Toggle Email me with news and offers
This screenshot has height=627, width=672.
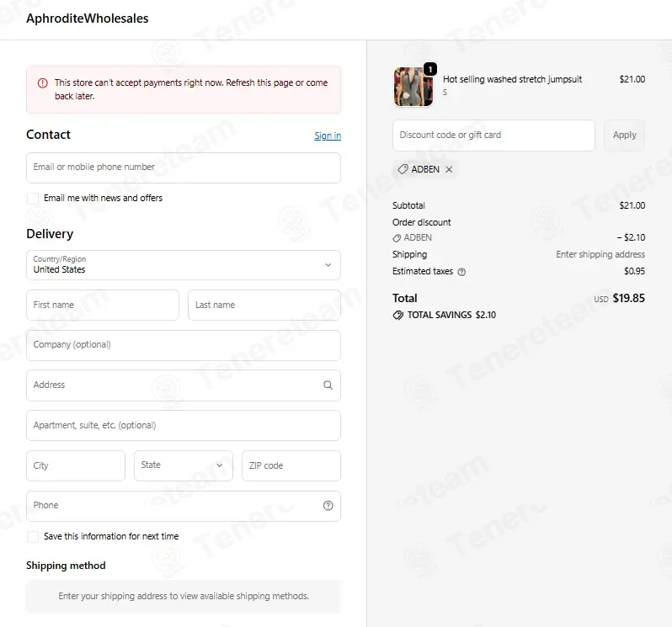pos(33,199)
